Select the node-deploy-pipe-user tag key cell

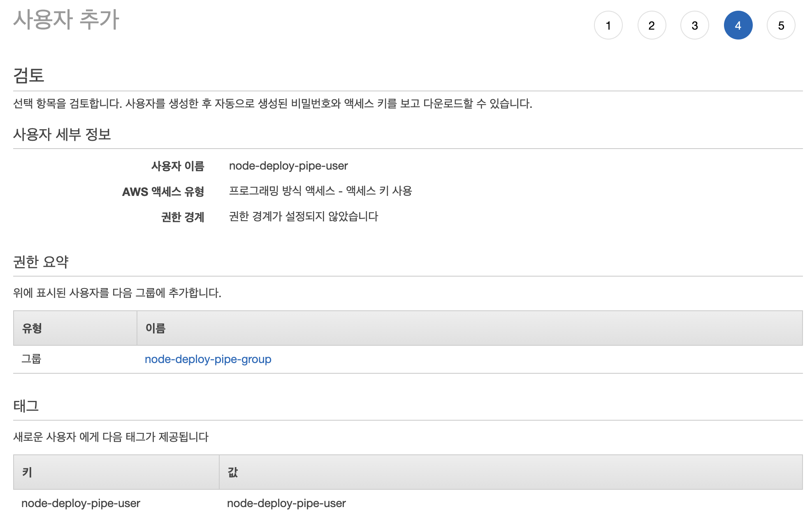(81, 503)
